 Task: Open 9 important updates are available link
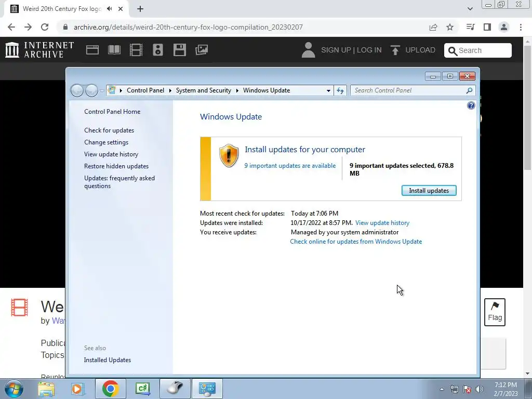(290, 166)
